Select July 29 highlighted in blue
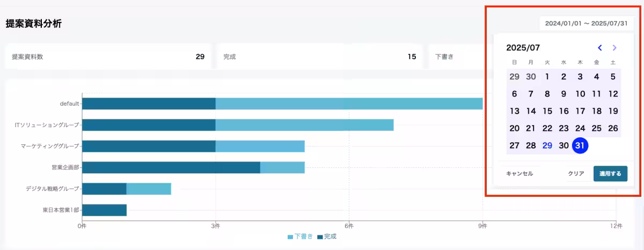Viewport: 644px width, 250px height. tap(547, 145)
